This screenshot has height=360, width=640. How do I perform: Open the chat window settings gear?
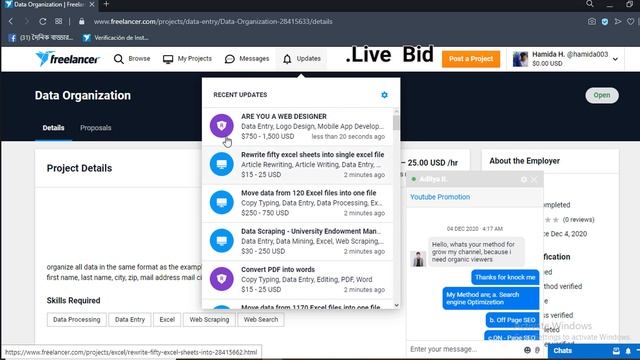[x=524, y=179]
